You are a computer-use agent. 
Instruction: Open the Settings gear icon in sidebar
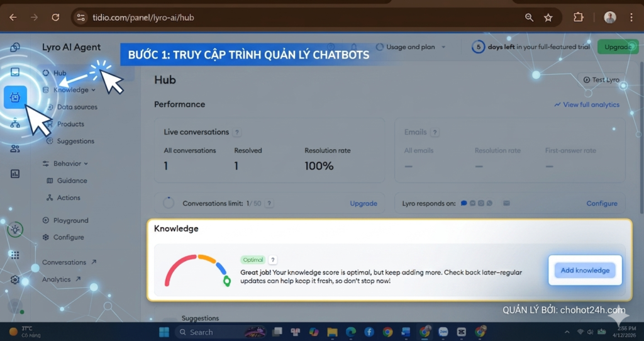[15, 280]
